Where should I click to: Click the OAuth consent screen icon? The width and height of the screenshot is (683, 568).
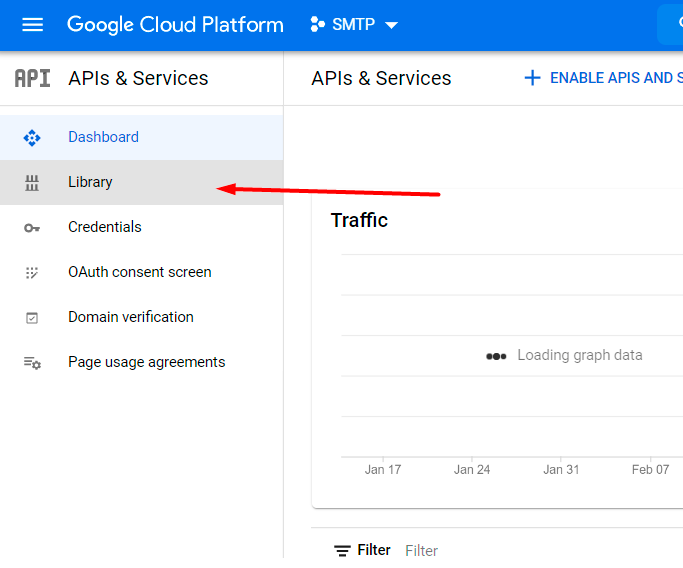tap(32, 272)
